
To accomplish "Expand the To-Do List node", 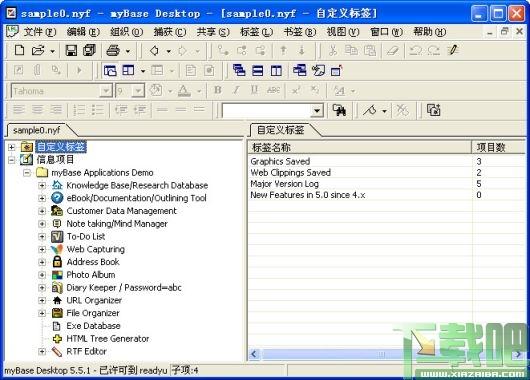I will (x=42, y=237).
